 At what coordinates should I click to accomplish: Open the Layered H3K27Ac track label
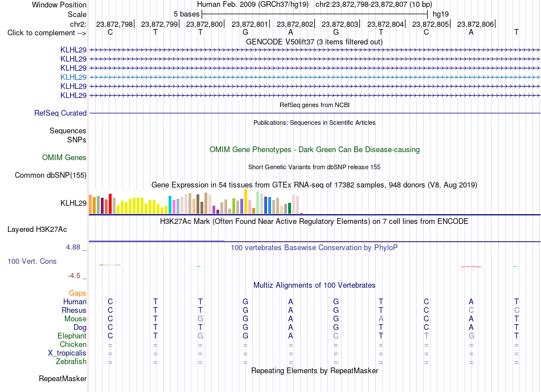[x=37, y=229]
